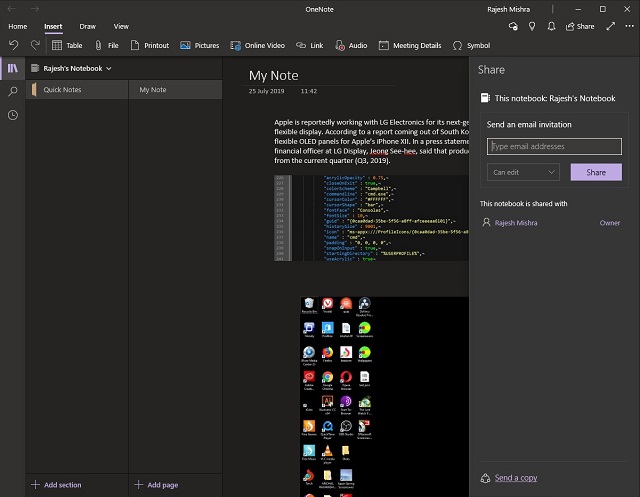
Task: Click the Rajesh Mishra account name
Action: tap(509, 9)
